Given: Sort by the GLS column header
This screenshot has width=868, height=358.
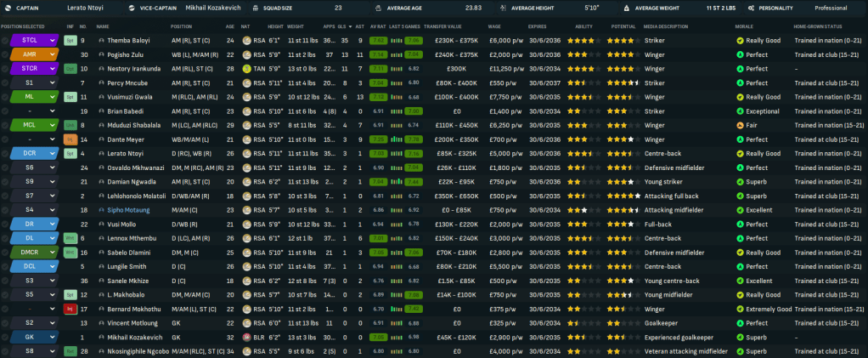Looking at the screenshot, I should [x=341, y=26].
